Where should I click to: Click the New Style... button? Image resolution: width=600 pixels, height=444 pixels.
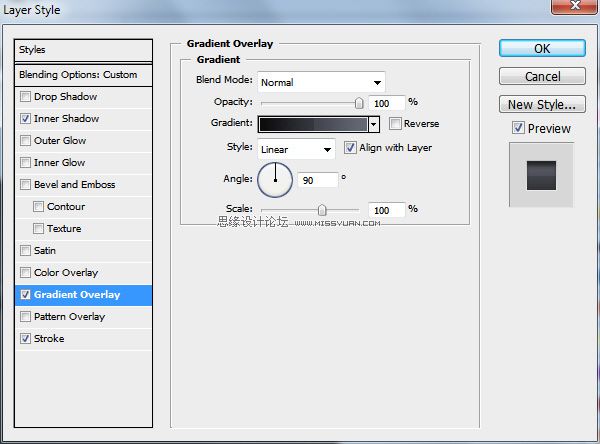click(542, 104)
